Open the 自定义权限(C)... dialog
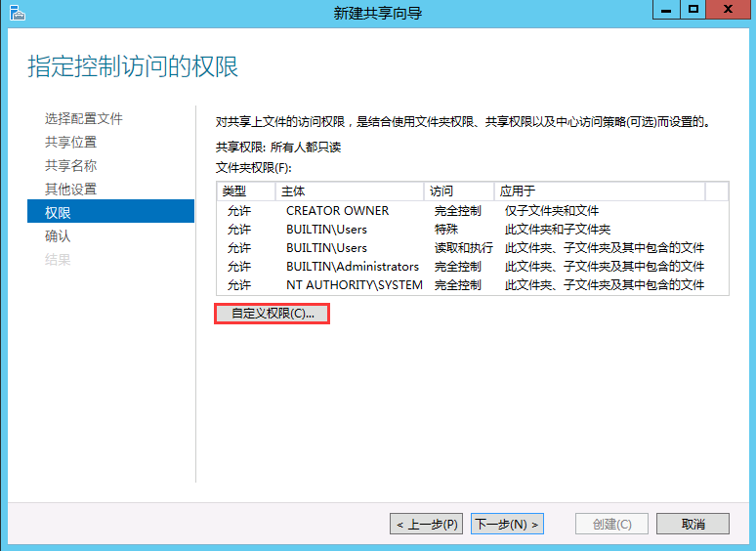 coord(273,315)
